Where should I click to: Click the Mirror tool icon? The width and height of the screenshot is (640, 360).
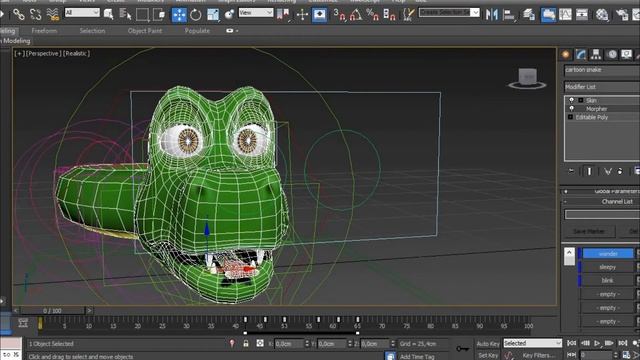pyautogui.click(x=491, y=15)
